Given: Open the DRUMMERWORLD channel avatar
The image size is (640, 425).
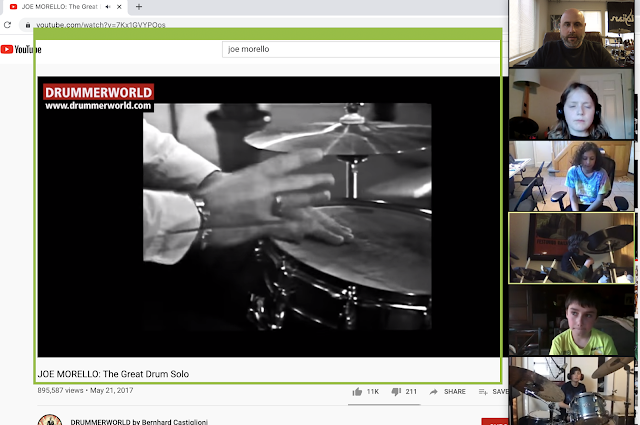Looking at the screenshot, I should (x=50, y=420).
